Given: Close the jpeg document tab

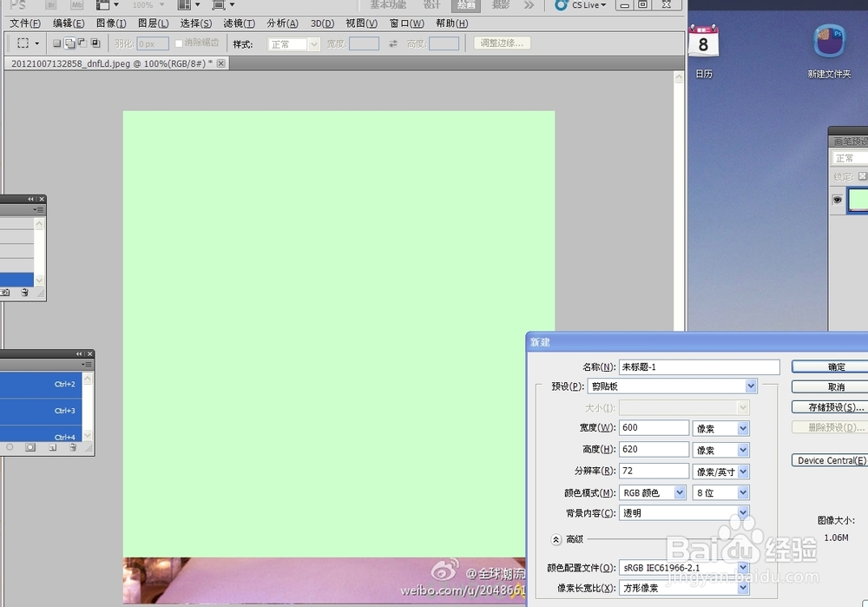Looking at the screenshot, I should pos(220,63).
